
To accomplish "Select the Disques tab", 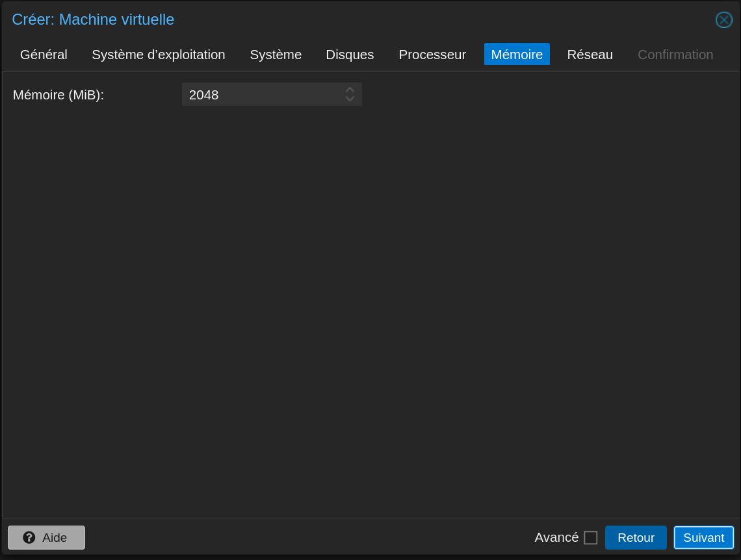I will (x=350, y=55).
